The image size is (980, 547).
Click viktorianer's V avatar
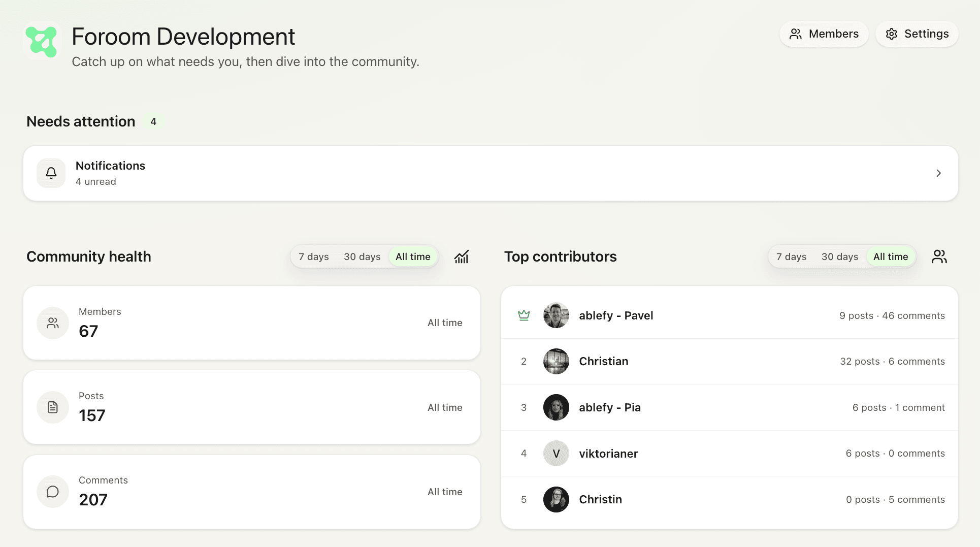556,454
